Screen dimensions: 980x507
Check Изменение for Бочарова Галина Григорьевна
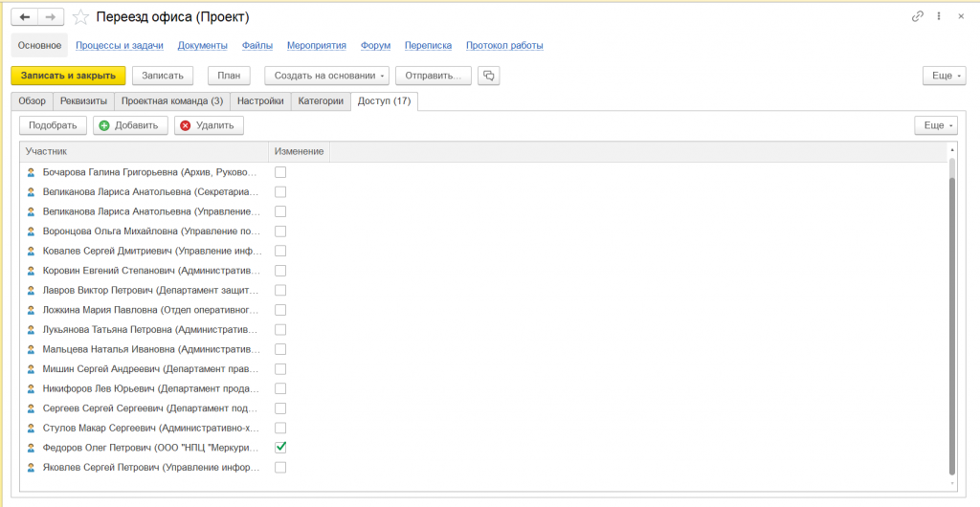(280, 172)
